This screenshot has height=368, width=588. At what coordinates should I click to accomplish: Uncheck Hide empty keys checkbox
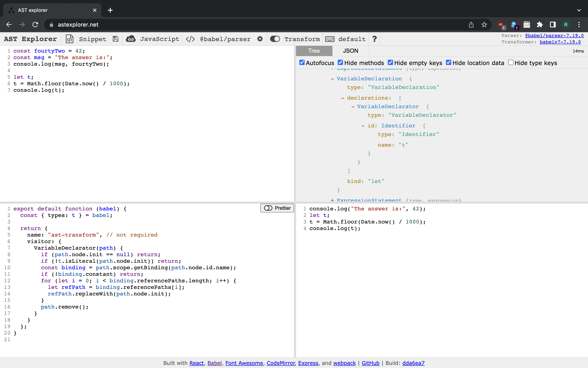point(390,63)
